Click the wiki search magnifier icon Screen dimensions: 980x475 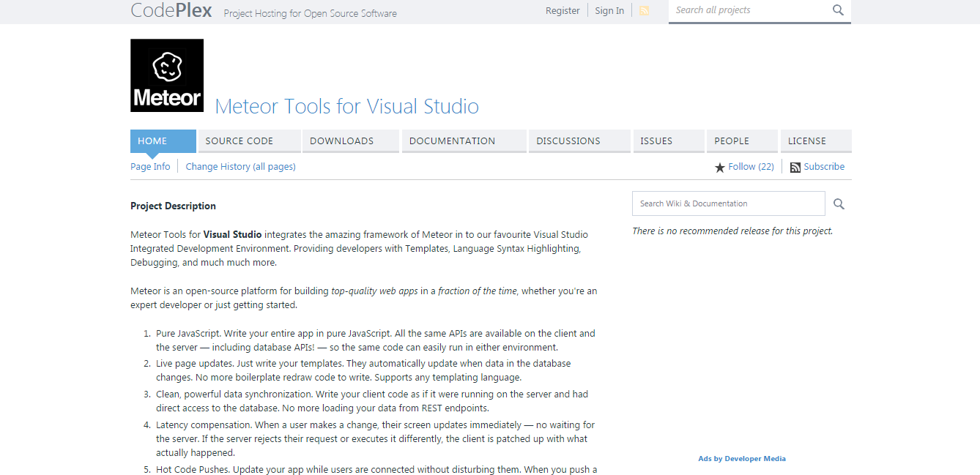pyautogui.click(x=839, y=204)
